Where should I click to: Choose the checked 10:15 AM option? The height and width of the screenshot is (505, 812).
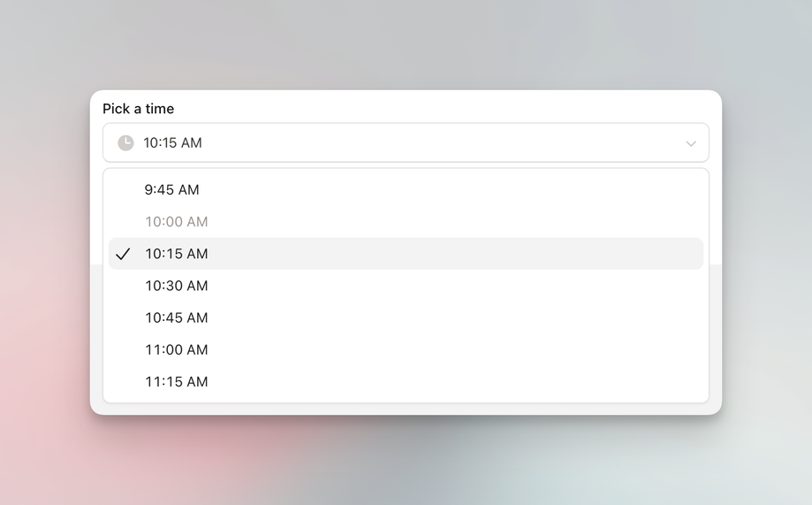(x=406, y=254)
